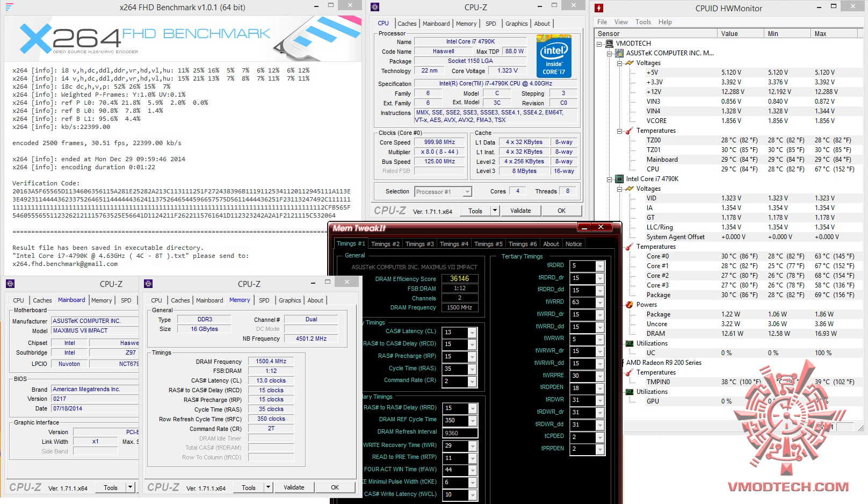Click the Temperatures icon under ASUSTeK COMPUTER
The width and height of the screenshot is (868, 504).
[630, 131]
